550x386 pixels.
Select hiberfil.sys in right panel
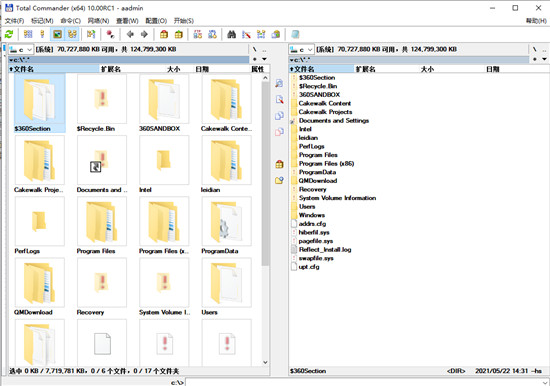pos(314,232)
